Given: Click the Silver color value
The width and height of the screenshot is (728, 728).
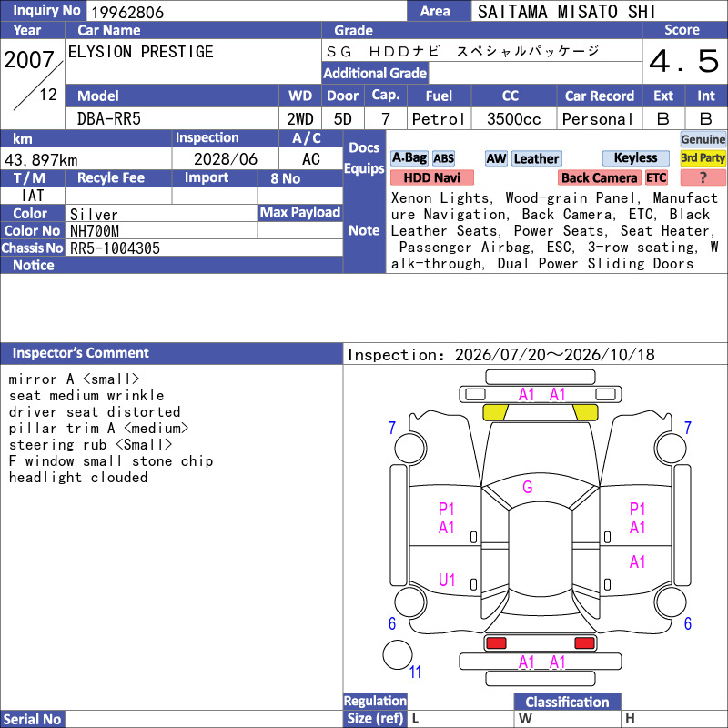Looking at the screenshot, I should click(x=94, y=215).
